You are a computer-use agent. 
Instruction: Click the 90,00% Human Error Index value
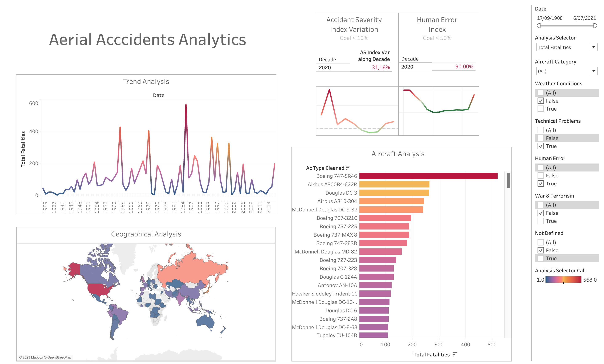pos(464,67)
